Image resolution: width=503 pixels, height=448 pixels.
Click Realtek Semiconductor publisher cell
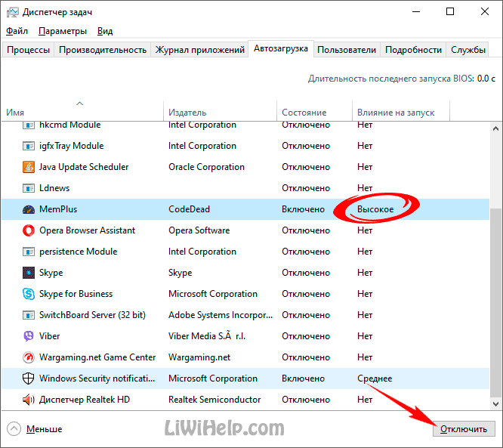tap(214, 400)
